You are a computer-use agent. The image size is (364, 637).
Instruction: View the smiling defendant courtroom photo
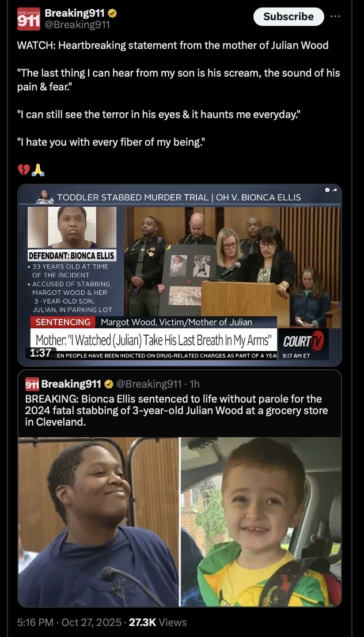click(98, 522)
